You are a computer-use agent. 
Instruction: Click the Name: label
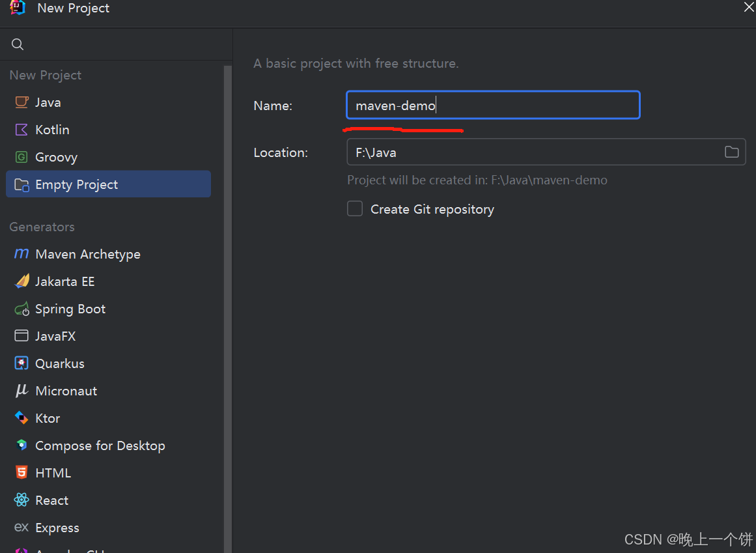(273, 106)
